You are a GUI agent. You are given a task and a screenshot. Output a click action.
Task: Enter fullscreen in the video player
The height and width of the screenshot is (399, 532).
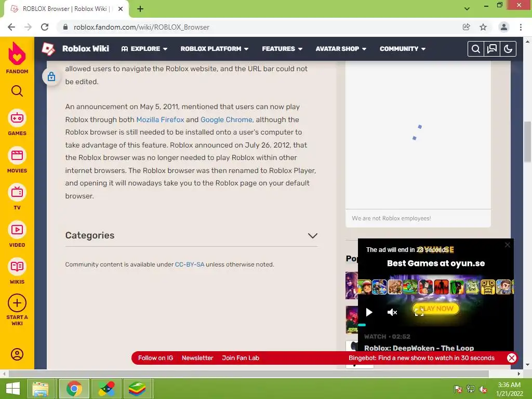pos(419,312)
